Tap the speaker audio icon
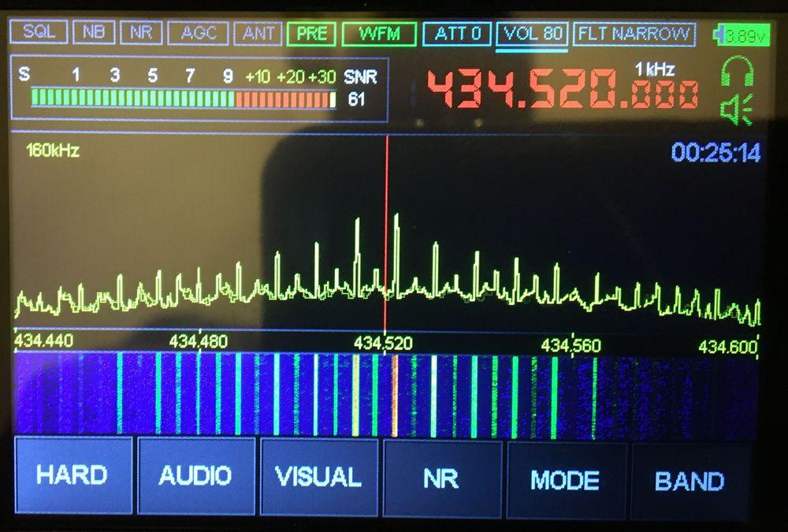 737,109
